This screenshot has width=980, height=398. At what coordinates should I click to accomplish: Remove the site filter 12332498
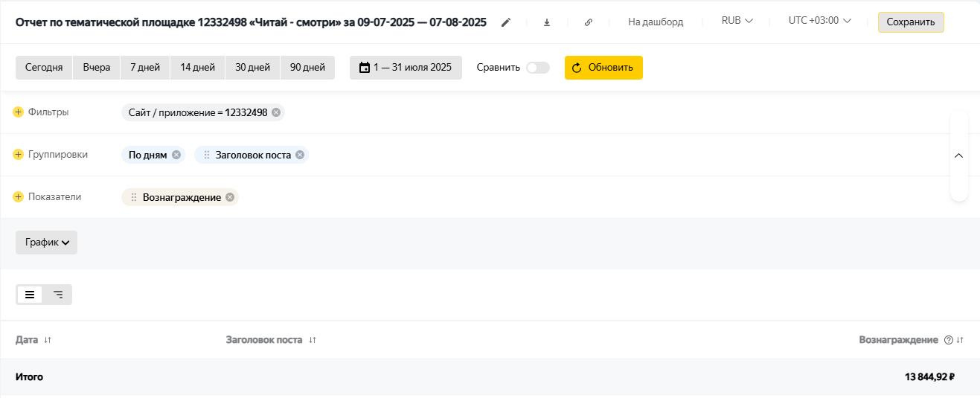(276, 112)
